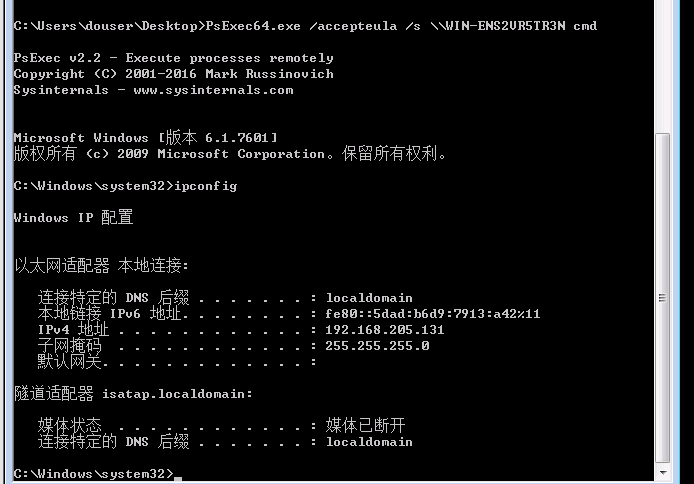Click the Microsoft Windows version 6.1.7601 line
The width and height of the screenshot is (694, 484).
coord(146,138)
